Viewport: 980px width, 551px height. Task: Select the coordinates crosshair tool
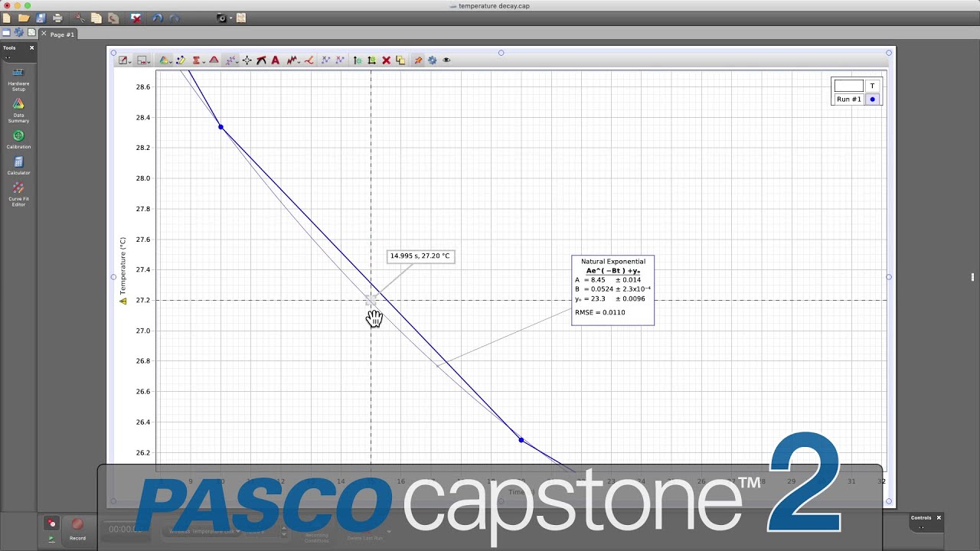pyautogui.click(x=247, y=60)
